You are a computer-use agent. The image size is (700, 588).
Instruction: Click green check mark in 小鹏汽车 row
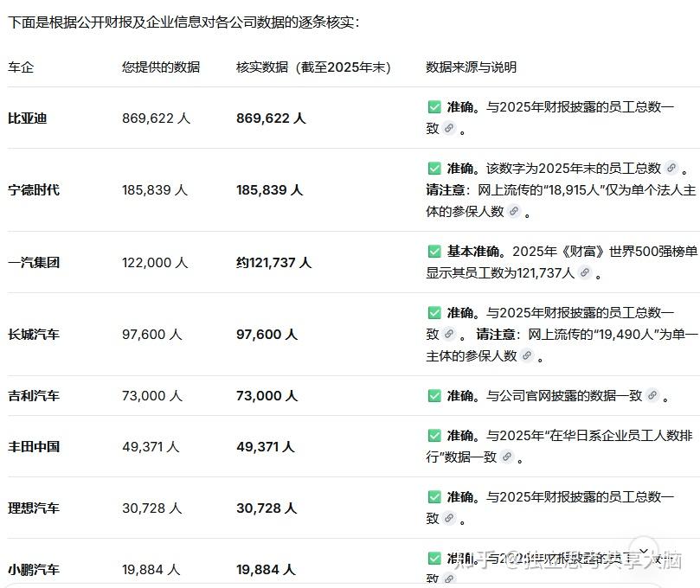434,558
